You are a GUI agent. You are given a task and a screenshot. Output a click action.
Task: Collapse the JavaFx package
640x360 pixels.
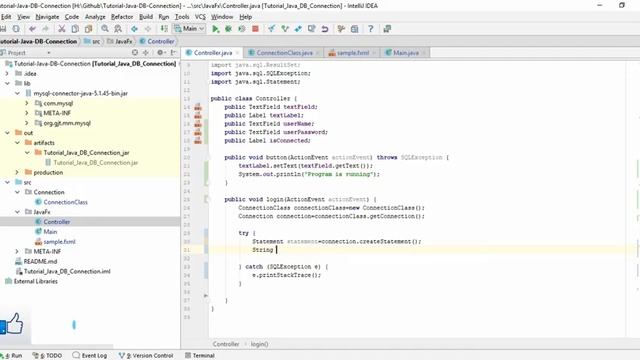coord(17,212)
